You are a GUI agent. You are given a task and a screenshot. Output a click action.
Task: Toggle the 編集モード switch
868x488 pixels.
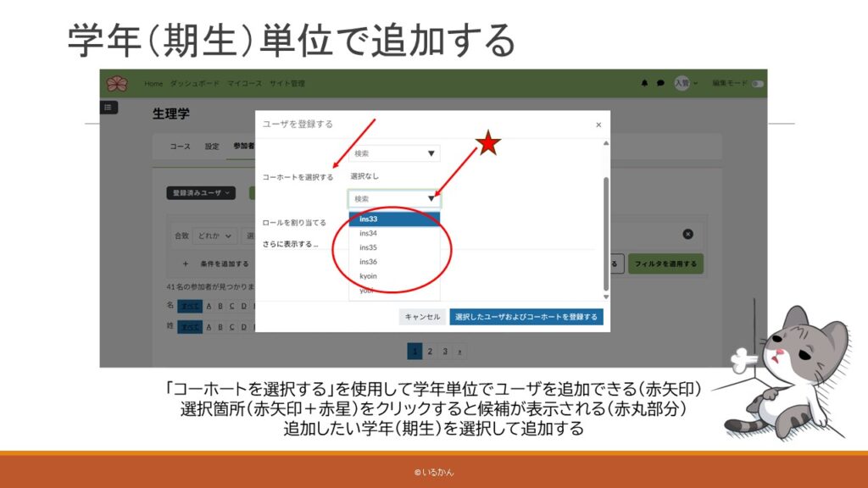click(x=757, y=84)
